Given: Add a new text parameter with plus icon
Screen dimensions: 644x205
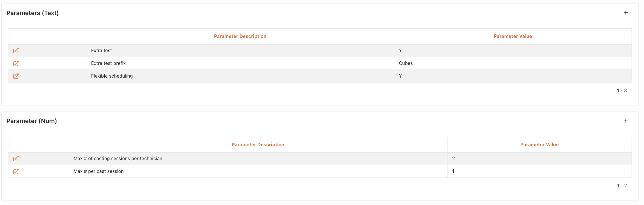Looking at the screenshot, I should click(x=626, y=13).
